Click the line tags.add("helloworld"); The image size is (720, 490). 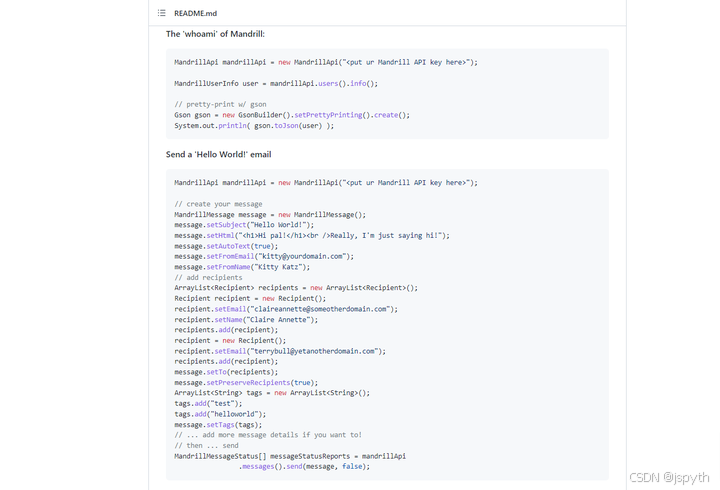pyautogui.click(x=220, y=414)
